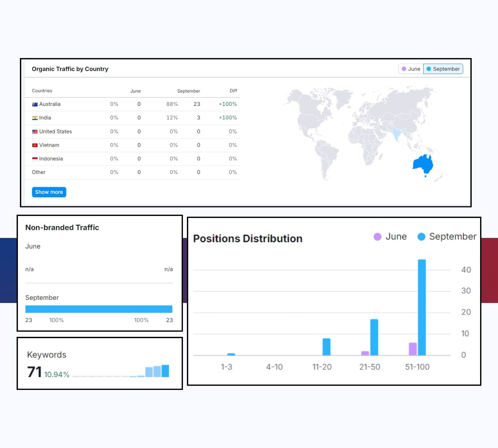Click India's 12% September share
Viewport: 498px width, 448px height.
click(x=172, y=118)
